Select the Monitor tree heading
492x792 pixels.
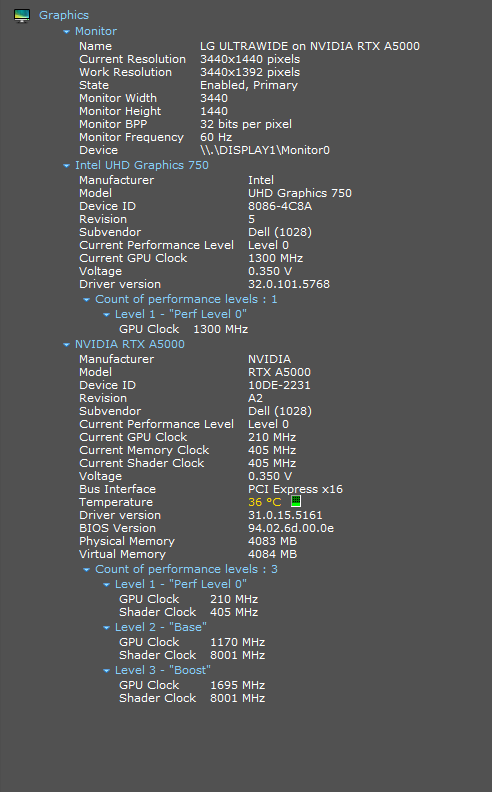(x=96, y=31)
